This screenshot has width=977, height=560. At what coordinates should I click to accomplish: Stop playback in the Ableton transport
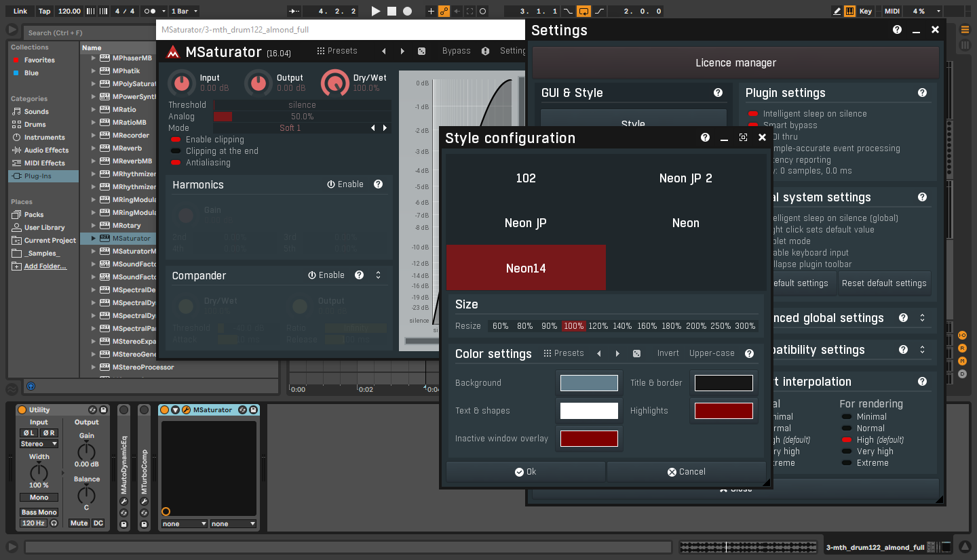[x=391, y=11]
